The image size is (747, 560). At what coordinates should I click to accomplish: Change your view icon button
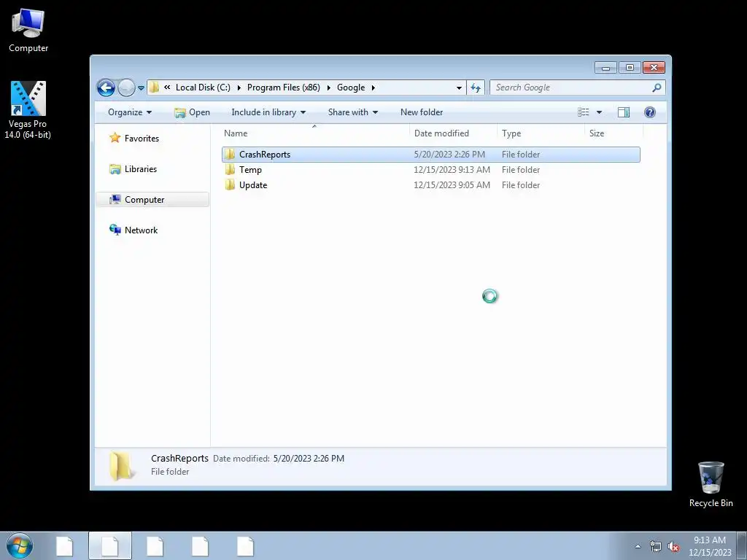(584, 112)
